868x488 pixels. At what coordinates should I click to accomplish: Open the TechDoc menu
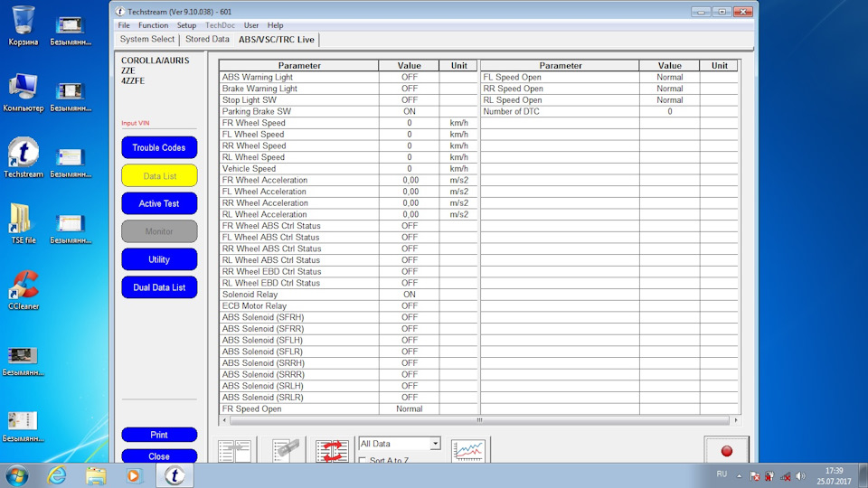click(220, 25)
